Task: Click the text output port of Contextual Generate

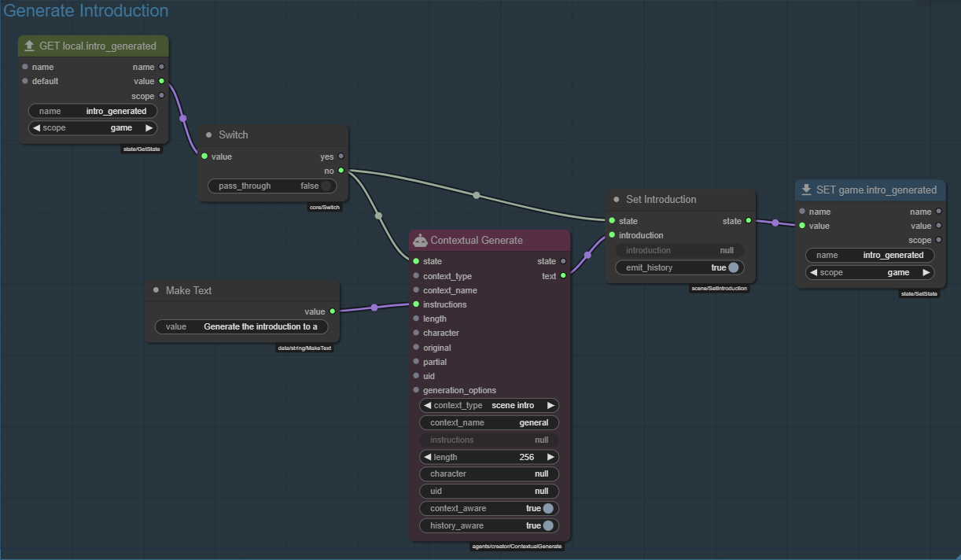Action: 563,276
